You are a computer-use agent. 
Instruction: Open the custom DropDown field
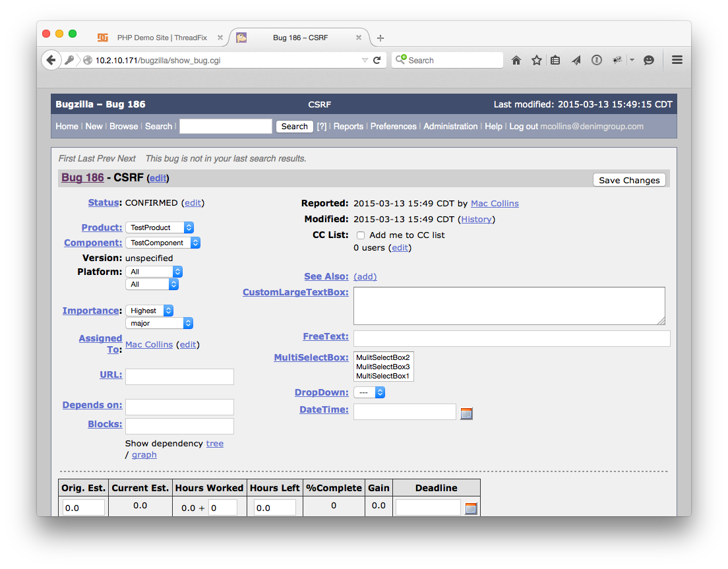pos(369,392)
